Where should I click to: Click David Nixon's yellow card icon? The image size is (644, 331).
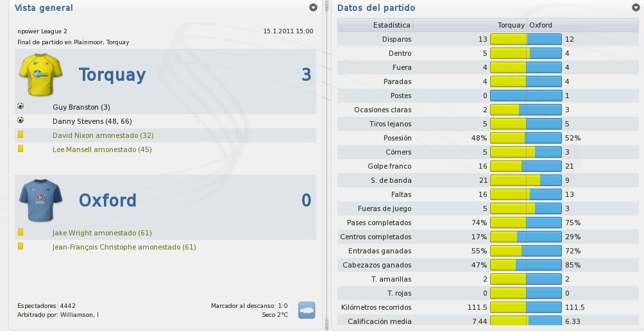pyautogui.click(x=21, y=135)
